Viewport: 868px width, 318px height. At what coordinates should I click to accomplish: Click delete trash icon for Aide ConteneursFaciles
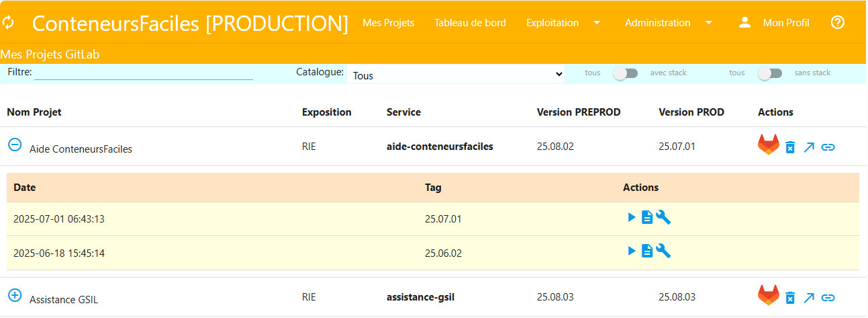(790, 147)
